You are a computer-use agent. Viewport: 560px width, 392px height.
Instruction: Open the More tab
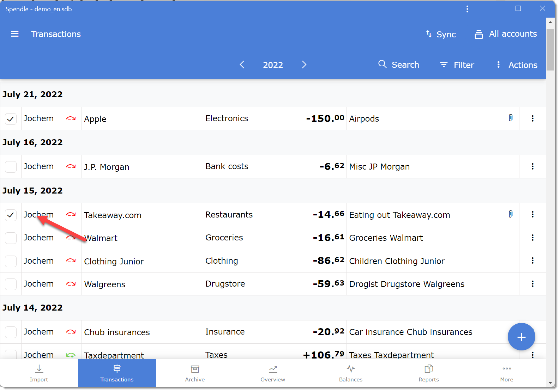507,373
